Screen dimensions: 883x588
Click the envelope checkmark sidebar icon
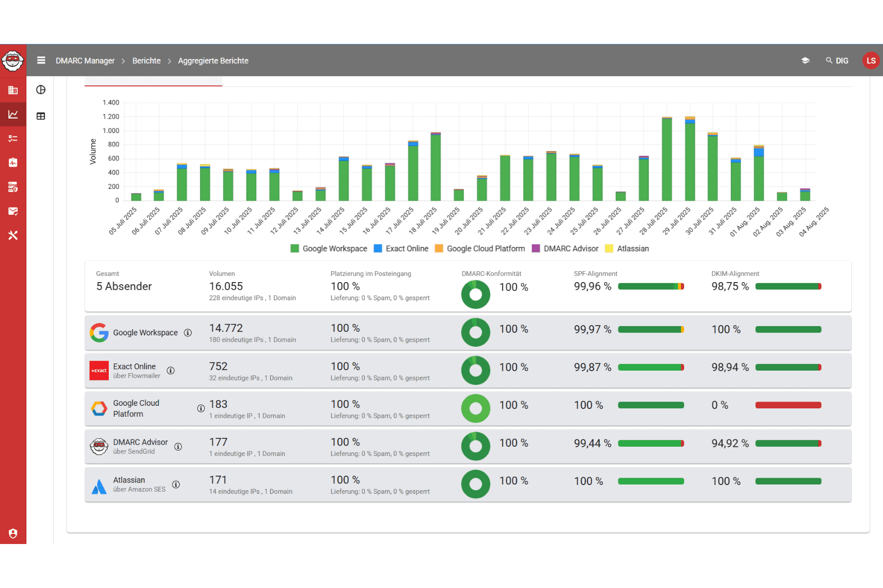click(x=13, y=211)
